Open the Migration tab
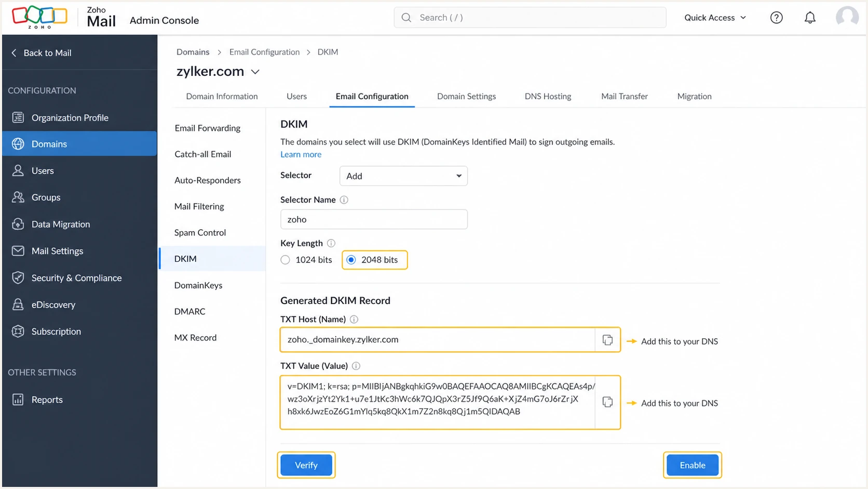The image size is (868, 489). [x=694, y=96]
